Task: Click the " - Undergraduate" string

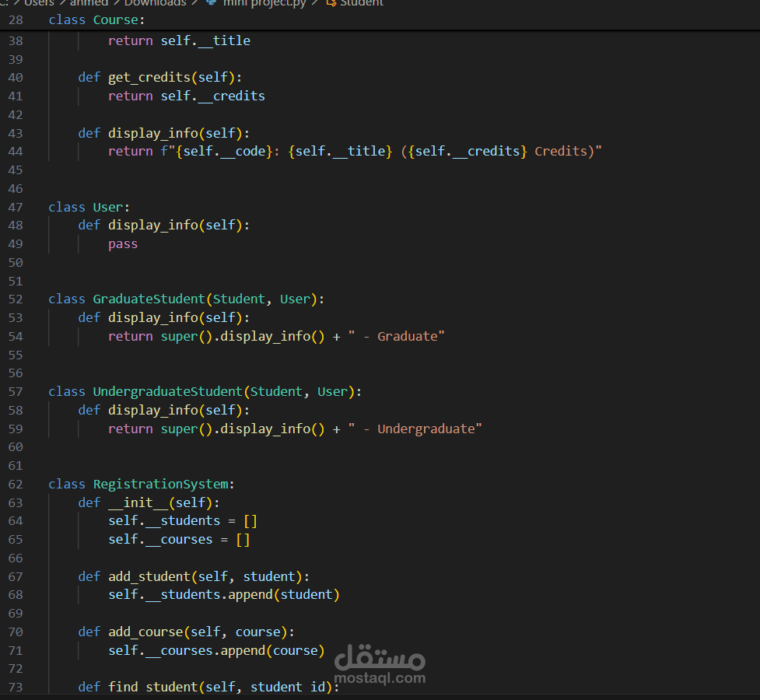Action: [415, 429]
